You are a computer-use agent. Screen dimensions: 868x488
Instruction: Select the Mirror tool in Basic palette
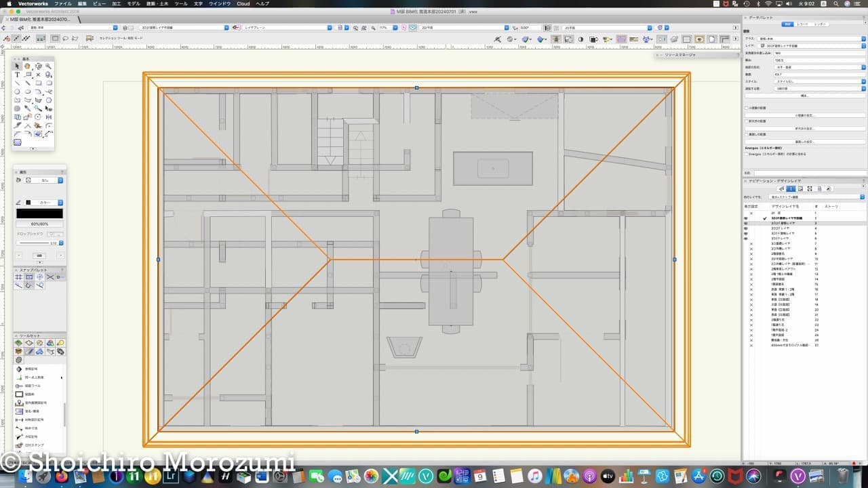coord(49,117)
